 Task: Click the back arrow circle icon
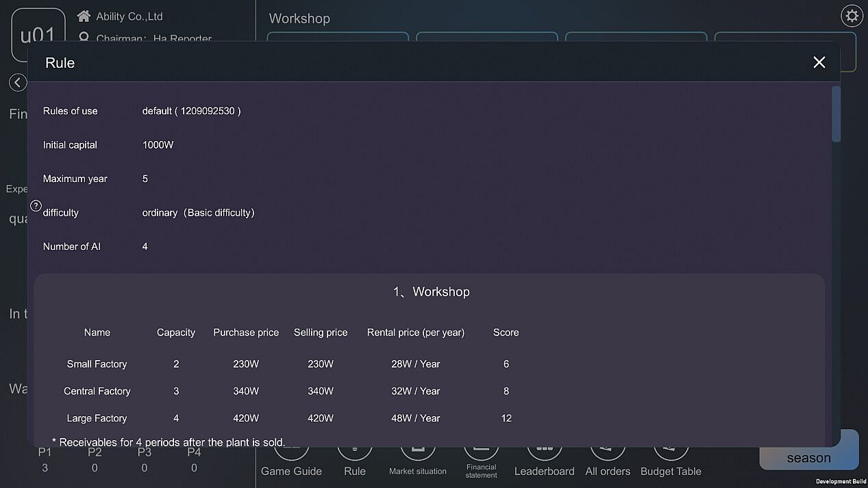[18, 83]
